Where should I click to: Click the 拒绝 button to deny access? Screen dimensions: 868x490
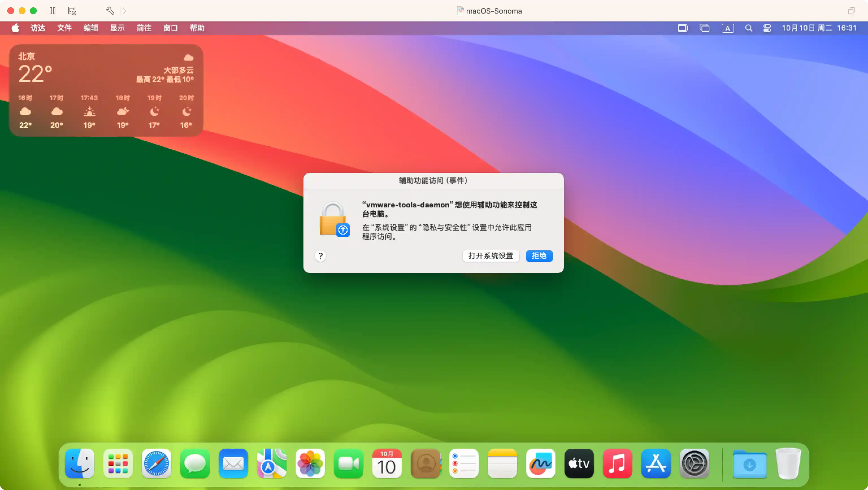tap(539, 256)
